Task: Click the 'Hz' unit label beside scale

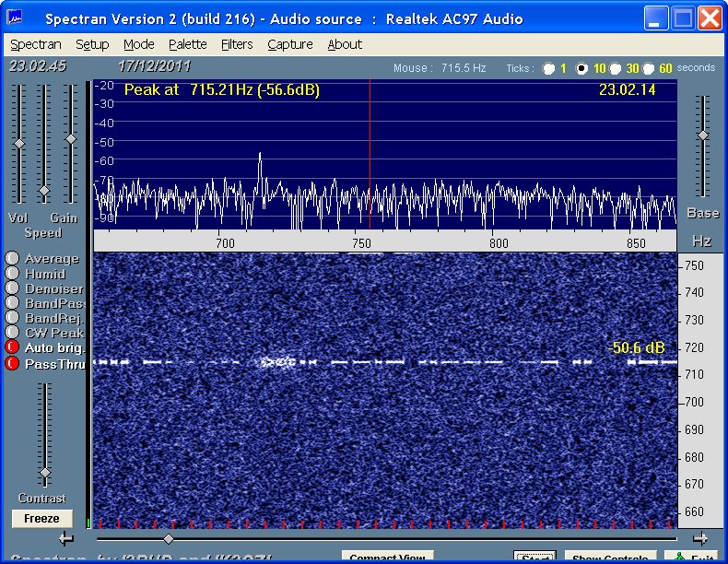Action: pos(701,241)
